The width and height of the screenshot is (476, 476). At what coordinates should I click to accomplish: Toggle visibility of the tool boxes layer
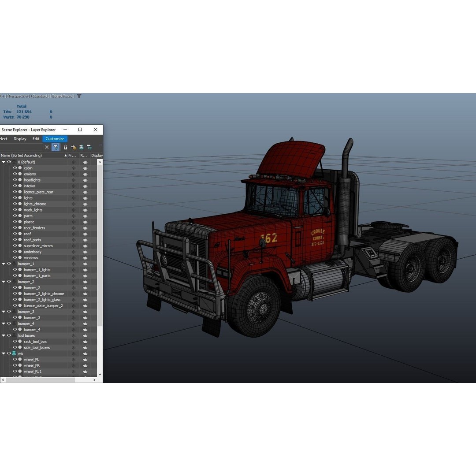9,335
